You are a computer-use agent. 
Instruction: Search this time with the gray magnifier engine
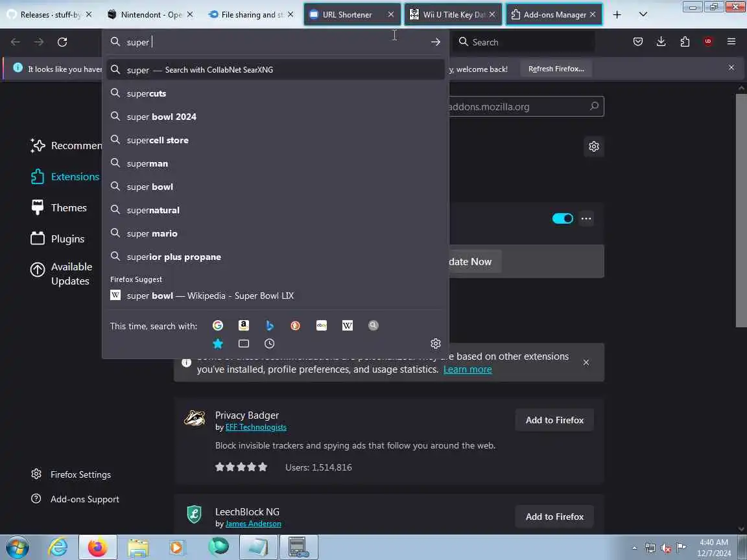coord(373,326)
